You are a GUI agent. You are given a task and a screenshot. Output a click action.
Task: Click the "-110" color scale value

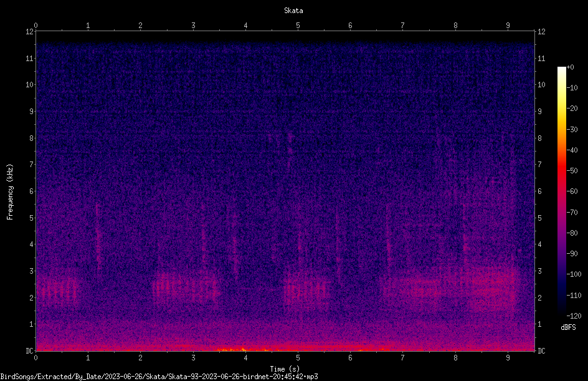(574, 296)
